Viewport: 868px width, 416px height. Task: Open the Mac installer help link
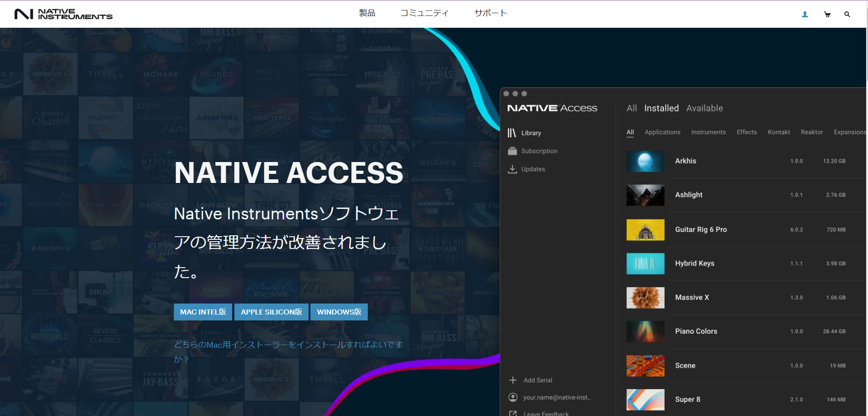288,352
